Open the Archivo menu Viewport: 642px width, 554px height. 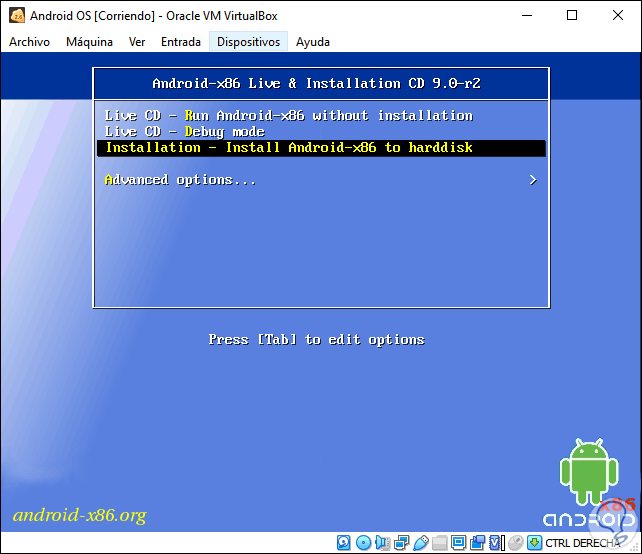click(29, 42)
